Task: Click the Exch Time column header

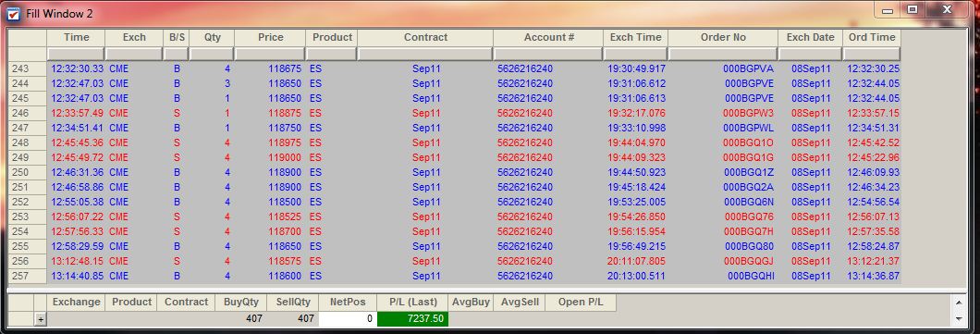Action: coord(636,38)
